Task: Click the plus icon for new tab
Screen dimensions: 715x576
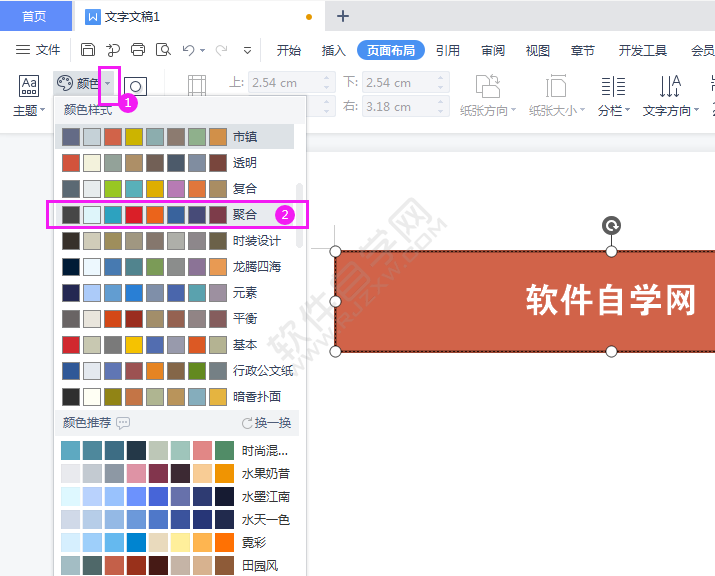Action: [342, 16]
